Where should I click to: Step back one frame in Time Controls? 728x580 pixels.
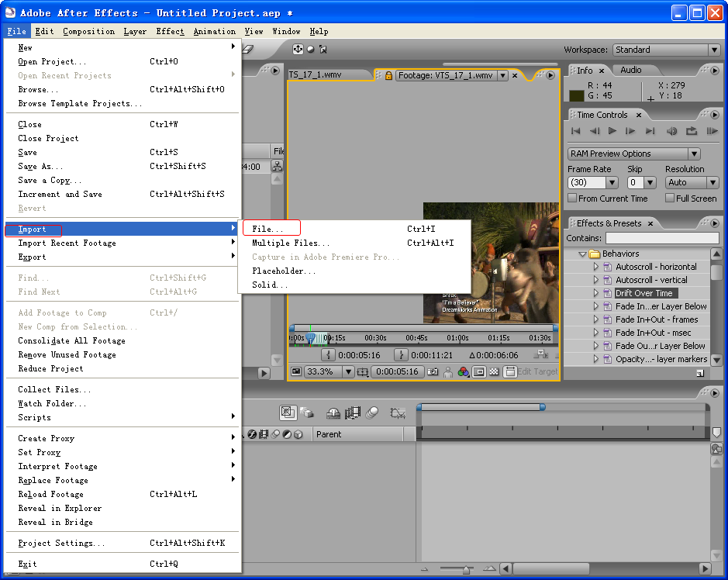point(595,131)
